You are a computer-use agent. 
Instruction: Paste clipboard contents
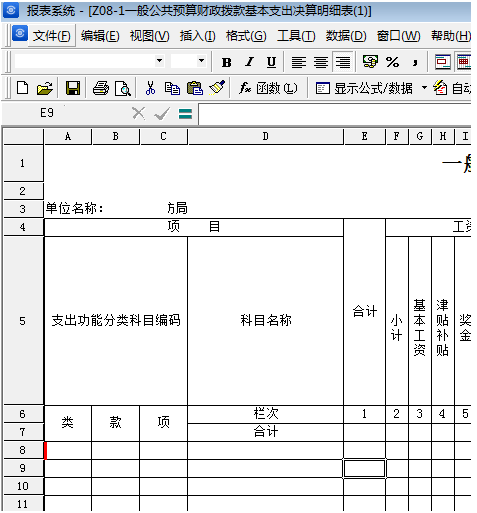coord(195,88)
